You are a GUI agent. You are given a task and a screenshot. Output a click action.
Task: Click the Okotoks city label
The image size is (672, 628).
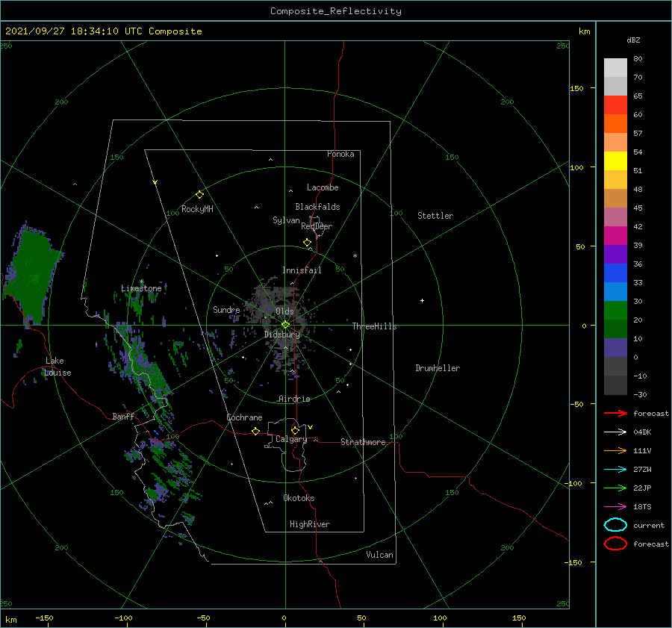299,498
